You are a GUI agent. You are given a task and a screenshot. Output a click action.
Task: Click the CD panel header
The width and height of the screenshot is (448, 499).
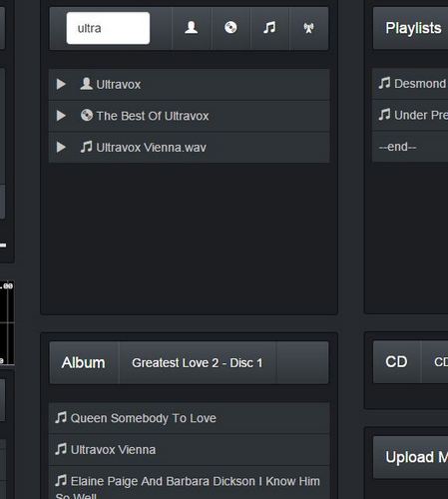[396, 362]
